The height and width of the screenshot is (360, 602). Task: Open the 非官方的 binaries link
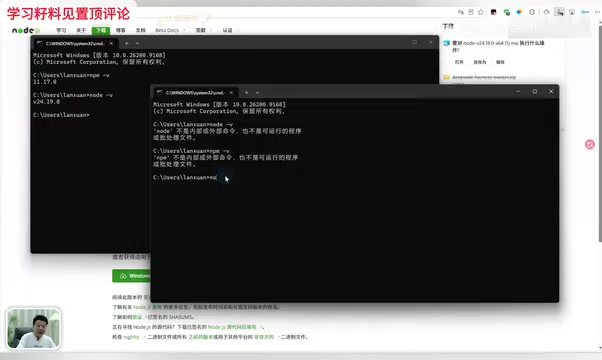tap(264, 337)
